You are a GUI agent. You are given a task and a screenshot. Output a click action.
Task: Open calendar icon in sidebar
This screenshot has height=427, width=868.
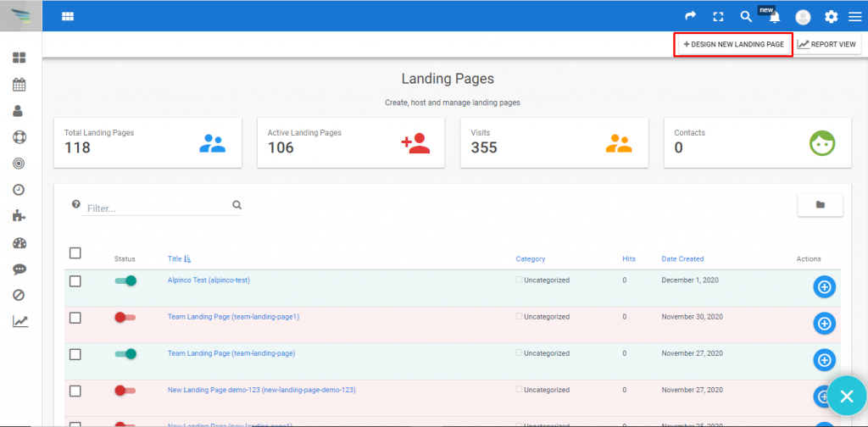click(x=19, y=85)
